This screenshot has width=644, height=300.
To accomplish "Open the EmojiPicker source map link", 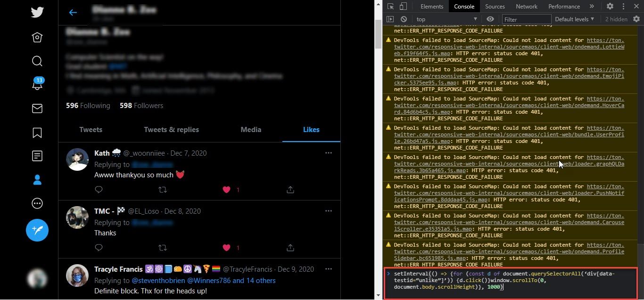I will click(509, 76).
